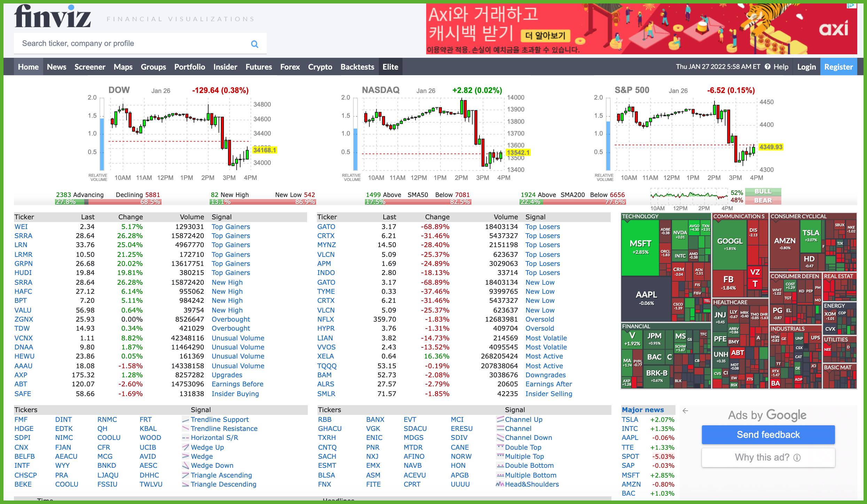Click the New High/New Low bar

tap(263, 202)
